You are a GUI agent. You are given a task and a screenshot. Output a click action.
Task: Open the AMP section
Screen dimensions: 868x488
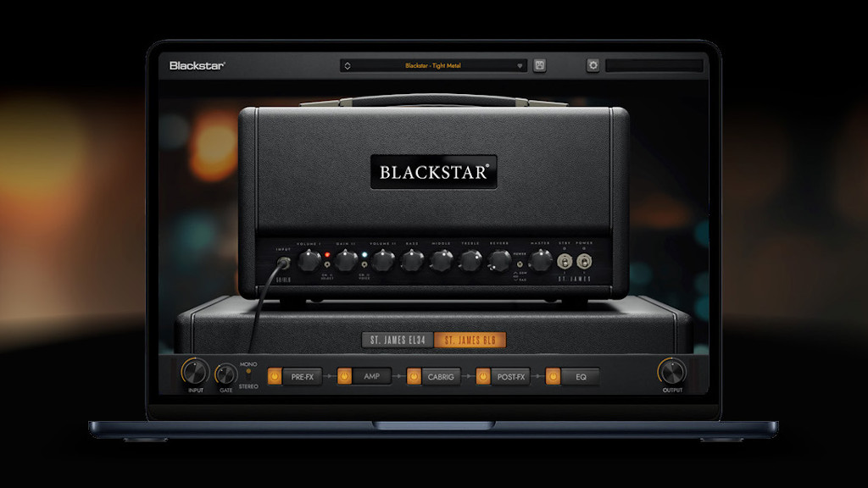[x=371, y=377]
